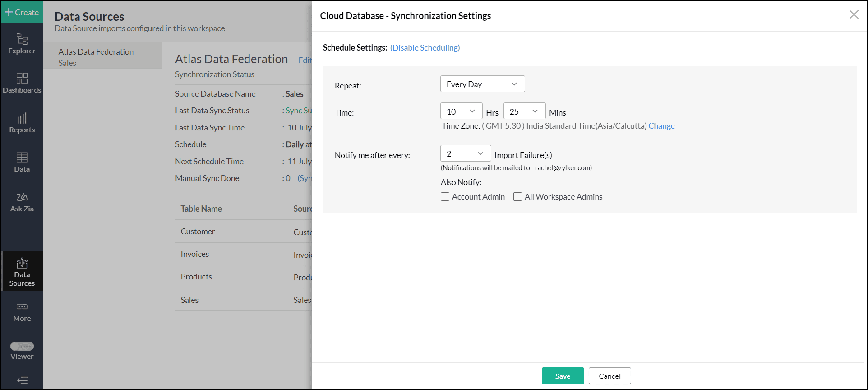
Task: Select the Data Sources sidebar icon
Action: point(22,272)
